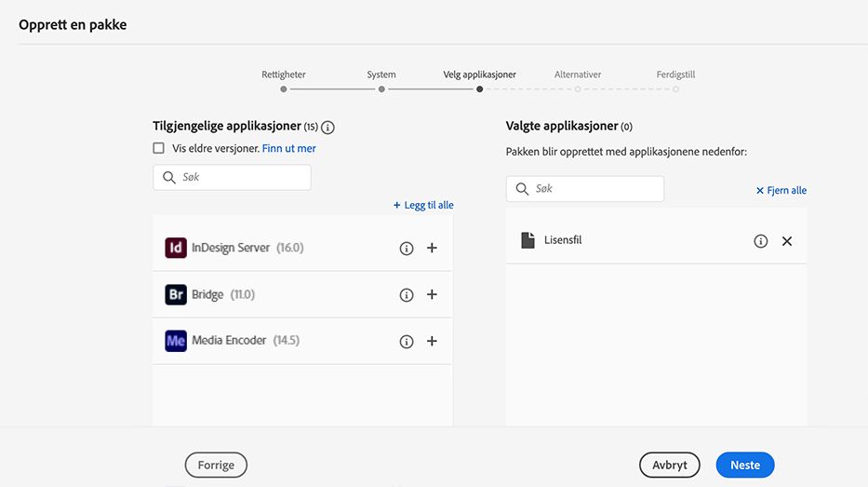
Task: Enable Vis eldre versjoner checkbox
Action: tap(159, 148)
